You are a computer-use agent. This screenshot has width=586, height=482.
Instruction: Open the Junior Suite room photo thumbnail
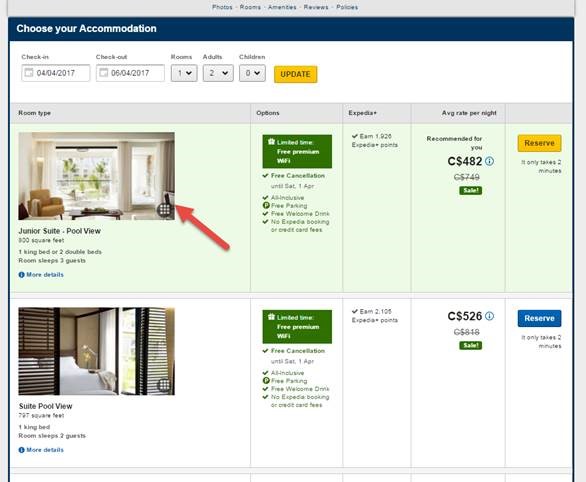96,176
